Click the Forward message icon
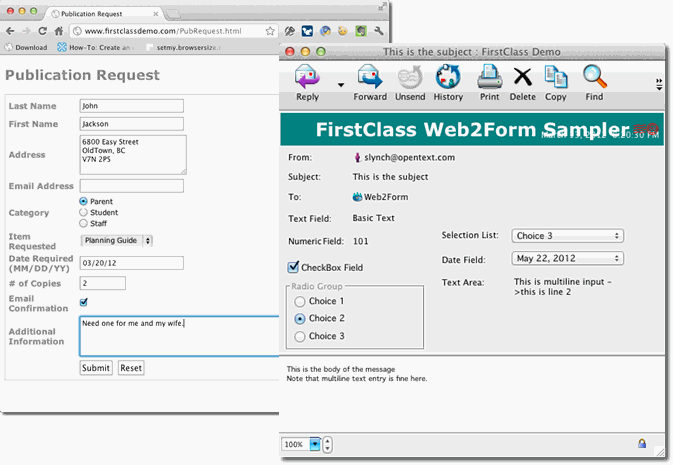The height and width of the screenshot is (465, 673). (x=370, y=78)
